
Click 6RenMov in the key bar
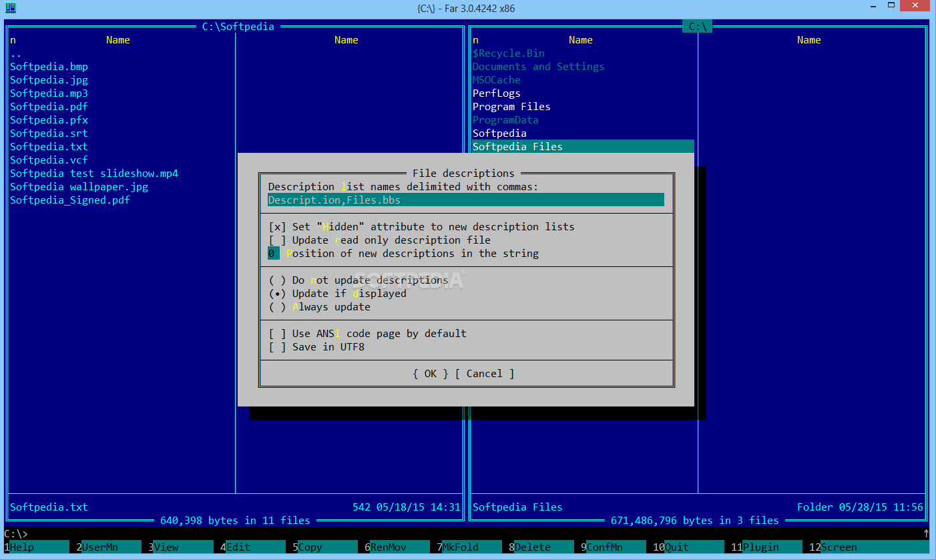397,547
